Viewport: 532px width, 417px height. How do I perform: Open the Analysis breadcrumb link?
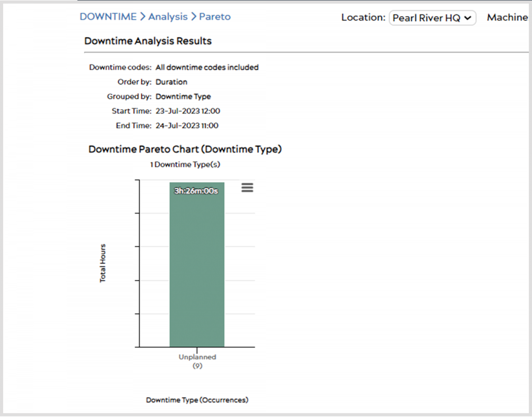tap(168, 17)
